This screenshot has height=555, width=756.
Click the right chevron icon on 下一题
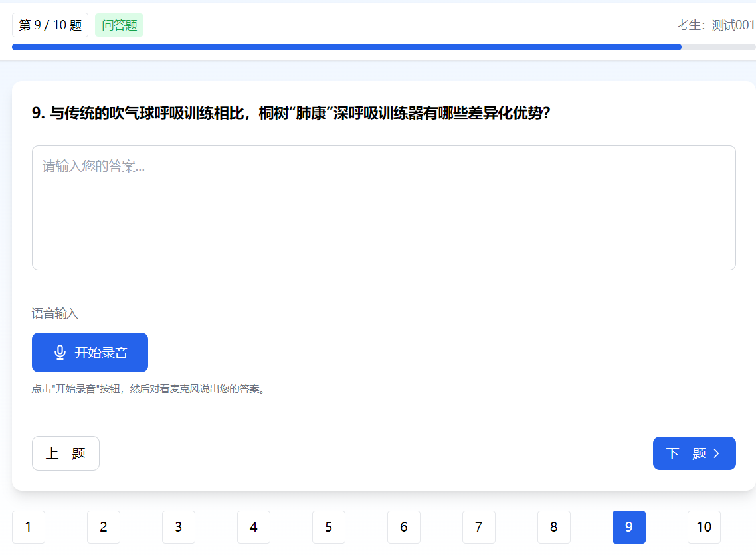coord(716,453)
